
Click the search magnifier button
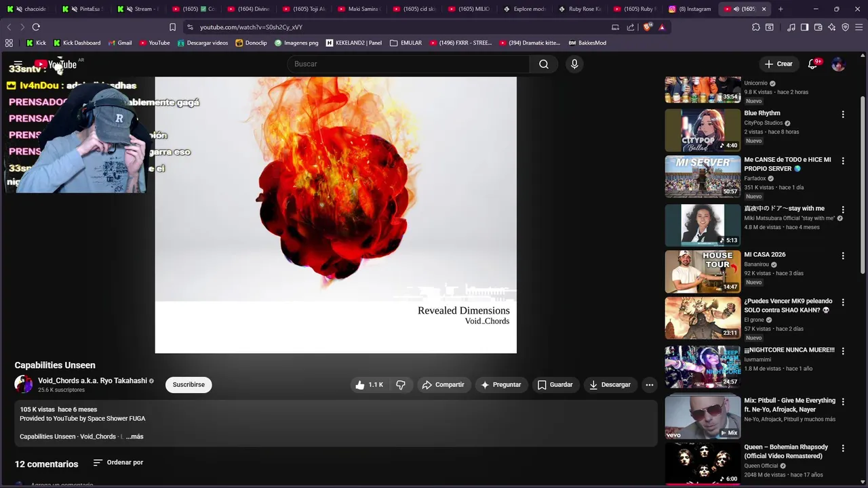pos(544,64)
